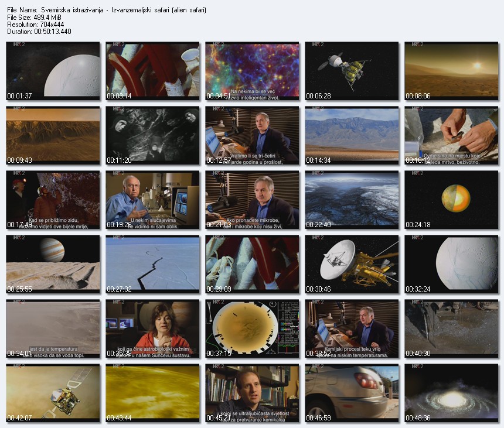Image resolution: width=504 pixels, height=428 pixels.
Task: Click the Duration 00:50:13.440 text
Action: coord(39,32)
